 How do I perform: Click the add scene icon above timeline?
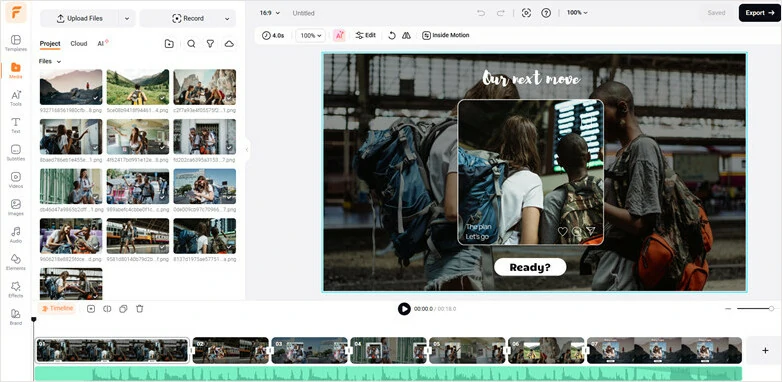click(x=91, y=309)
